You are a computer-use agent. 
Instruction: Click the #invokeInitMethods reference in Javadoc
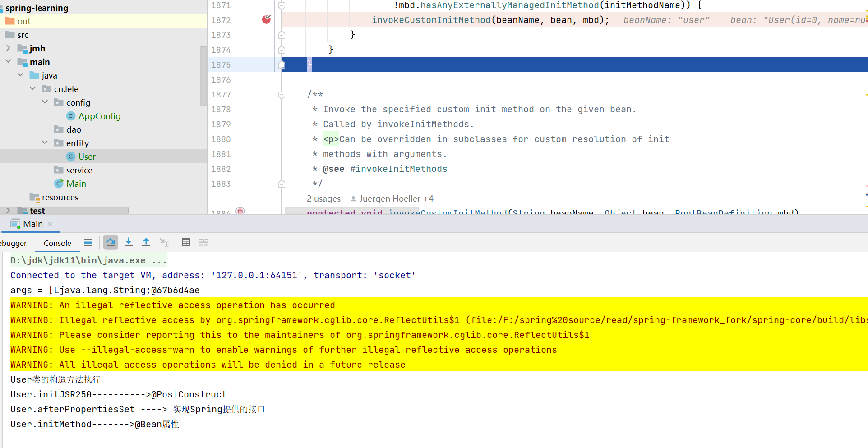[x=399, y=169]
